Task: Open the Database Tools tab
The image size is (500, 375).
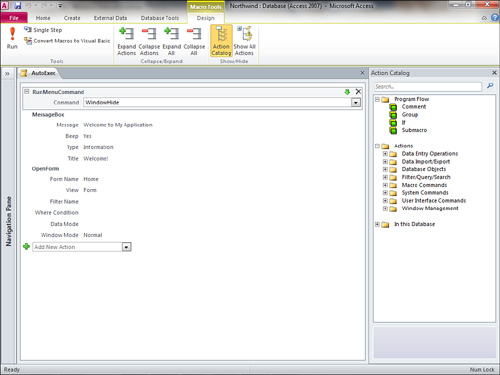Action: 160,18
